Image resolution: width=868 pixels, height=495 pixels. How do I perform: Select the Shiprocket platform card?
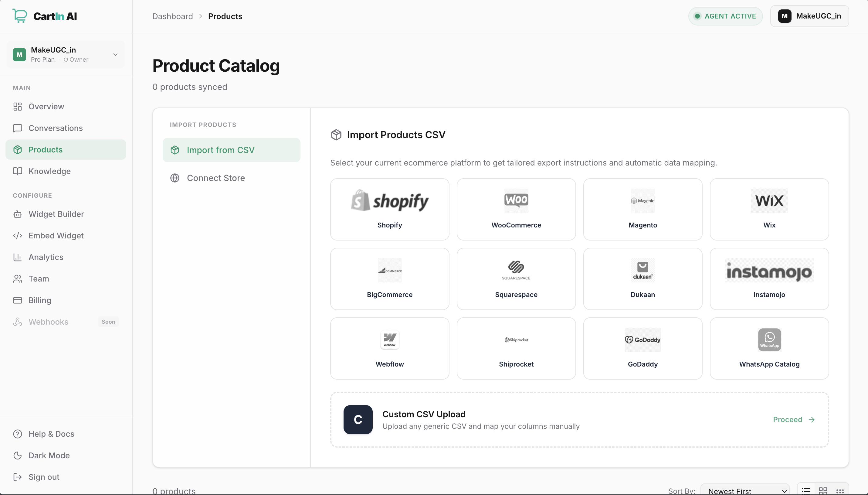516,348
